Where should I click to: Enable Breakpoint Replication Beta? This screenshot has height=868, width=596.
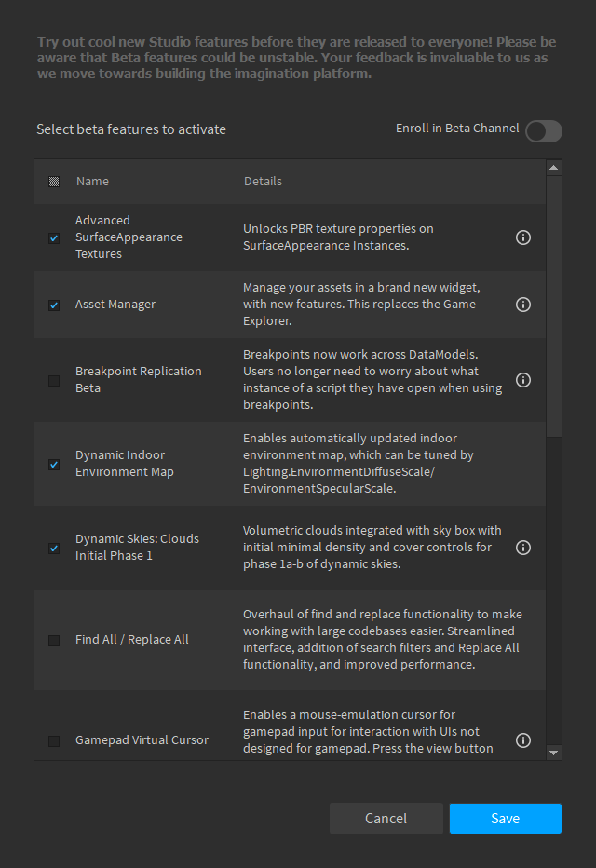[53, 380]
